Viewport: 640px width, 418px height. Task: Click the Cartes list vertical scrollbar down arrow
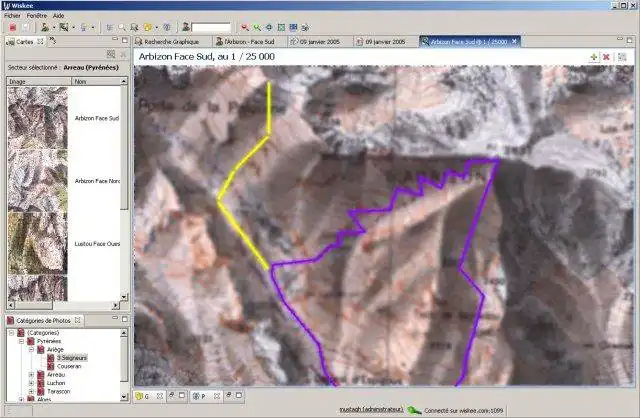pos(124,297)
